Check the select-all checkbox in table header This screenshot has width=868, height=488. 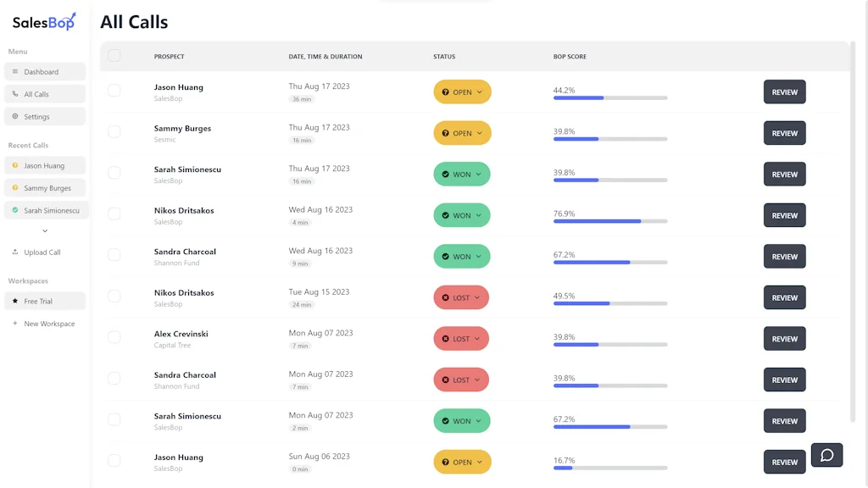114,55
